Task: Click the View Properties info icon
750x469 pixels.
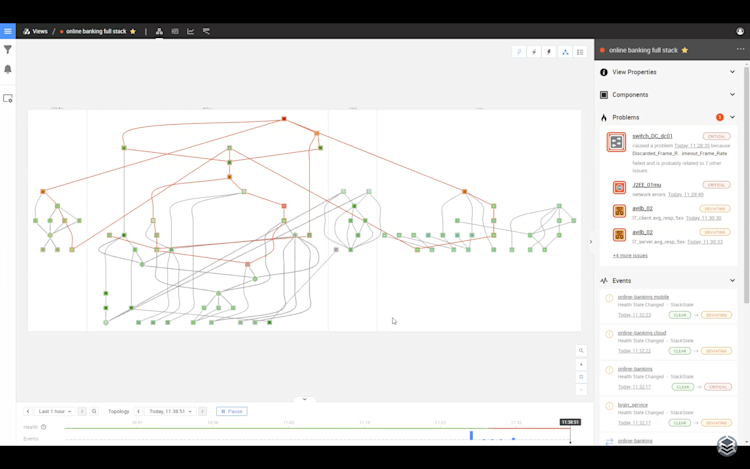Action: click(604, 72)
